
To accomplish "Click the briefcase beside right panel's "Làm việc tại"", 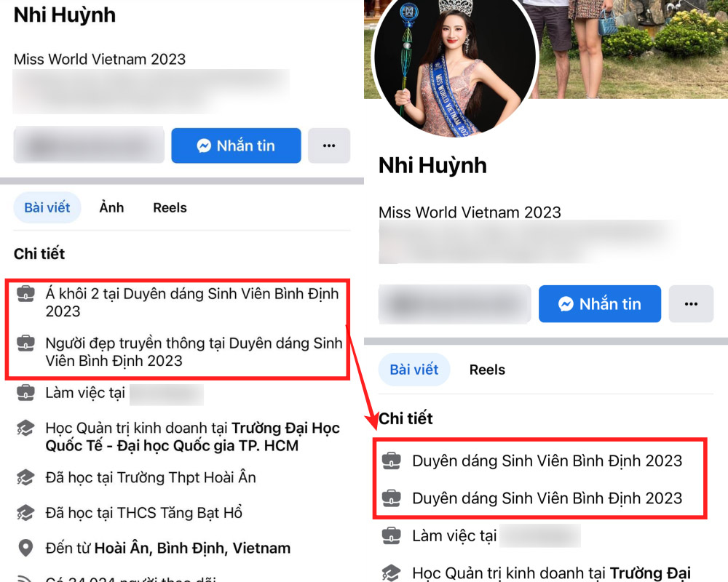I will point(392,535).
